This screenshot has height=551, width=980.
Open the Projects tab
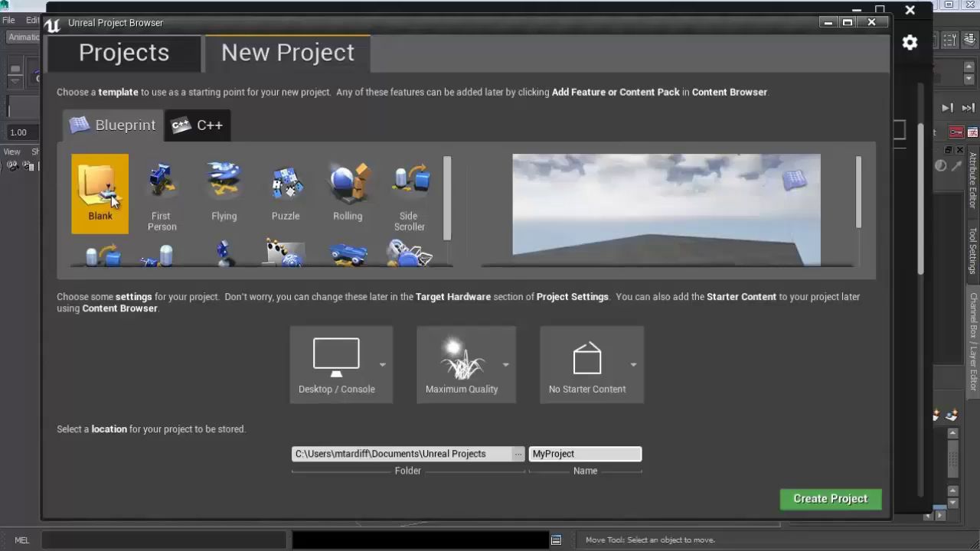pyautogui.click(x=124, y=53)
